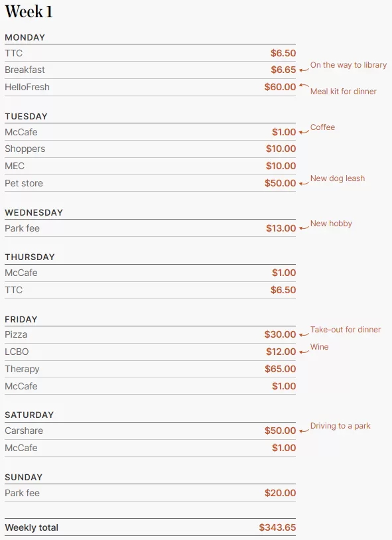Select the Week 1 heading
Viewport: 392px width, 540px height.
click(29, 12)
